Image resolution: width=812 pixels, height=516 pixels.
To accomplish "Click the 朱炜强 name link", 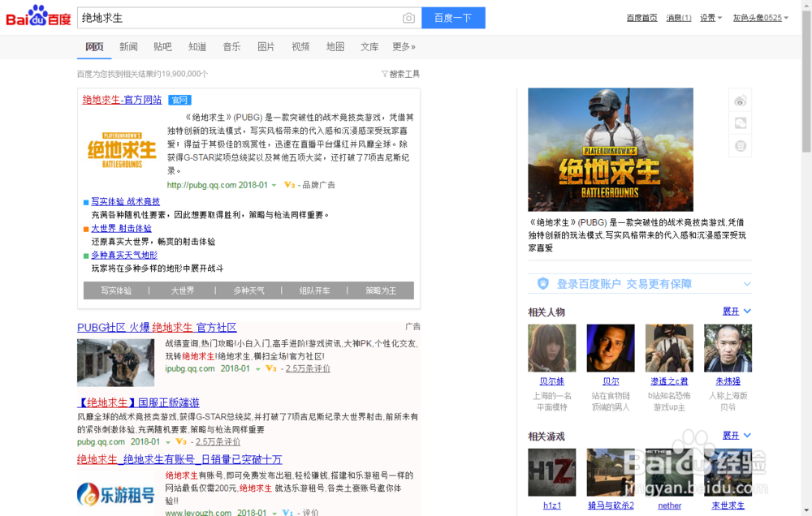I will 728,381.
